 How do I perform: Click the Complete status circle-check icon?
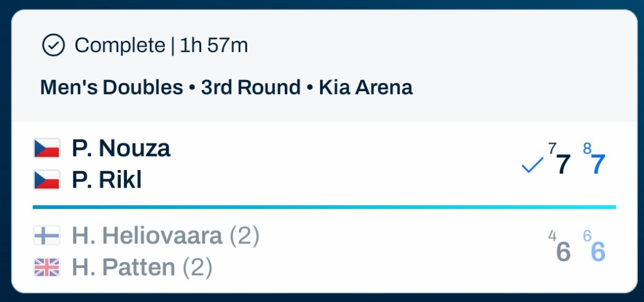pyautogui.click(x=53, y=45)
